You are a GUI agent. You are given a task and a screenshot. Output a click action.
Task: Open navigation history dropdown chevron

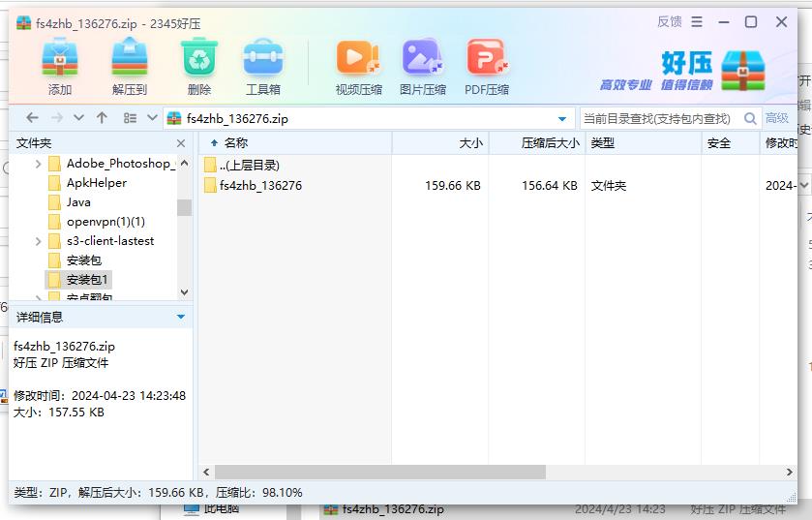(78, 117)
